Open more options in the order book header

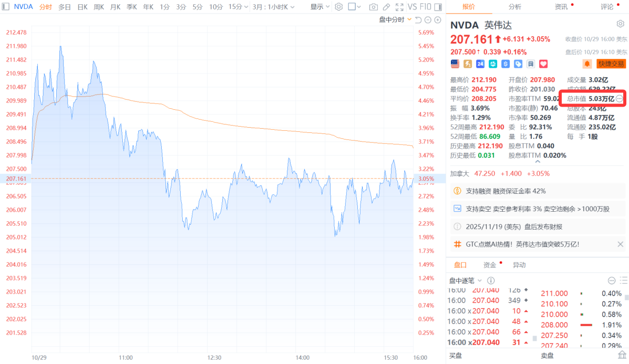point(611,280)
